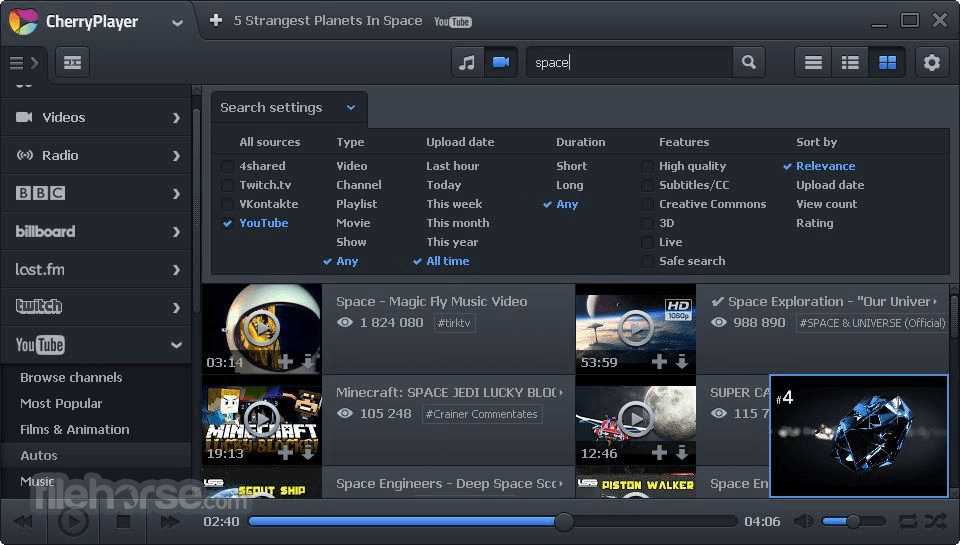
Task: Open the #tirktv channel tag
Action: tap(454, 323)
